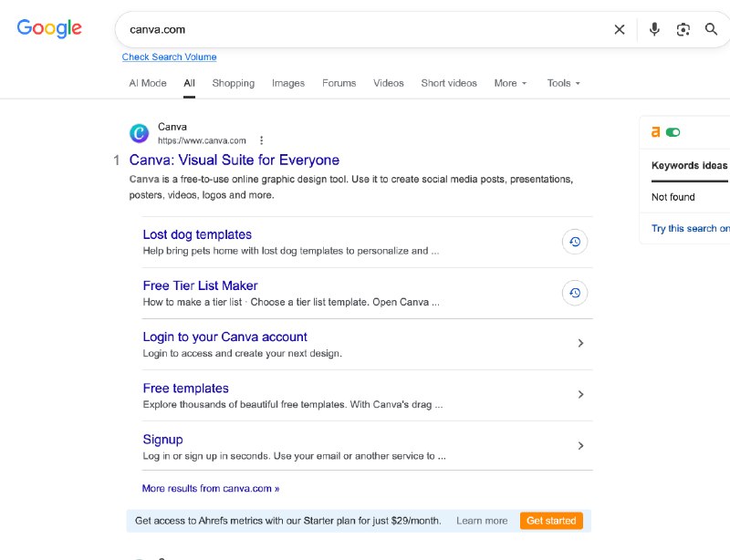This screenshot has height=560, width=730.
Task: Open the Short videos tab
Action: click(449, 83)
